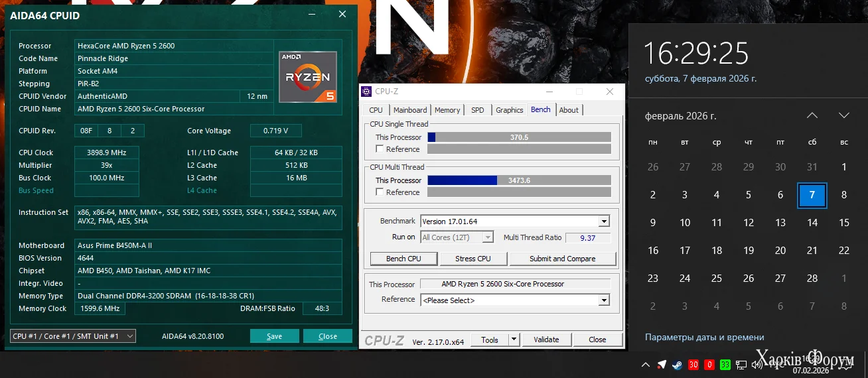Select February 22 in the calendar
The width and height of the screenshot is (868, 378).
844,251
